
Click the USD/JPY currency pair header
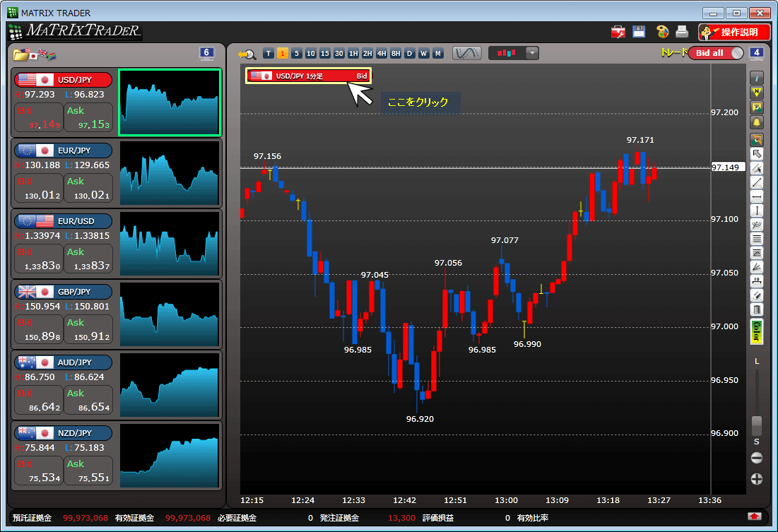[63, 80]
